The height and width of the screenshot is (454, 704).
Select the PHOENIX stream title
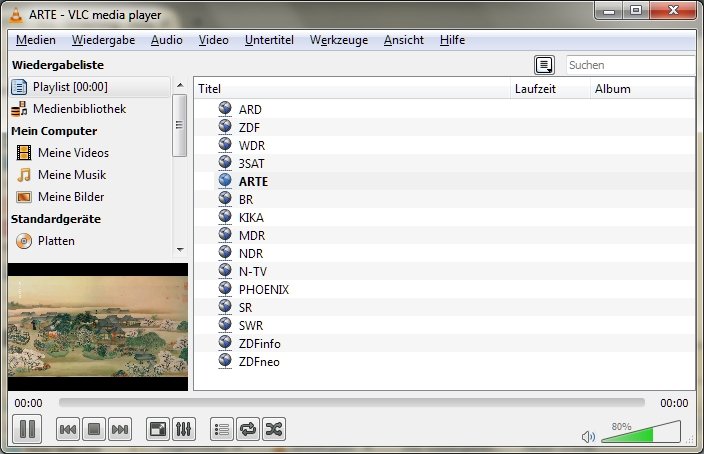pyautogui.click(x=264, y=290)
